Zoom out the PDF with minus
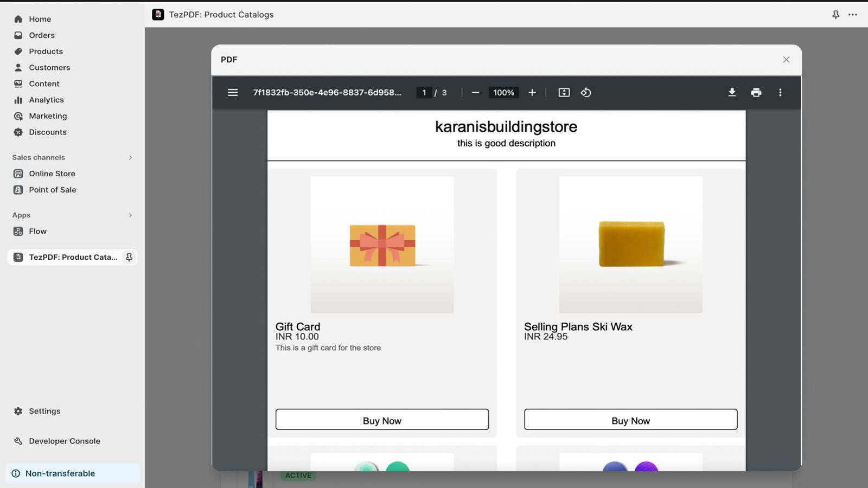868x488 pixels. click(475, 93)
